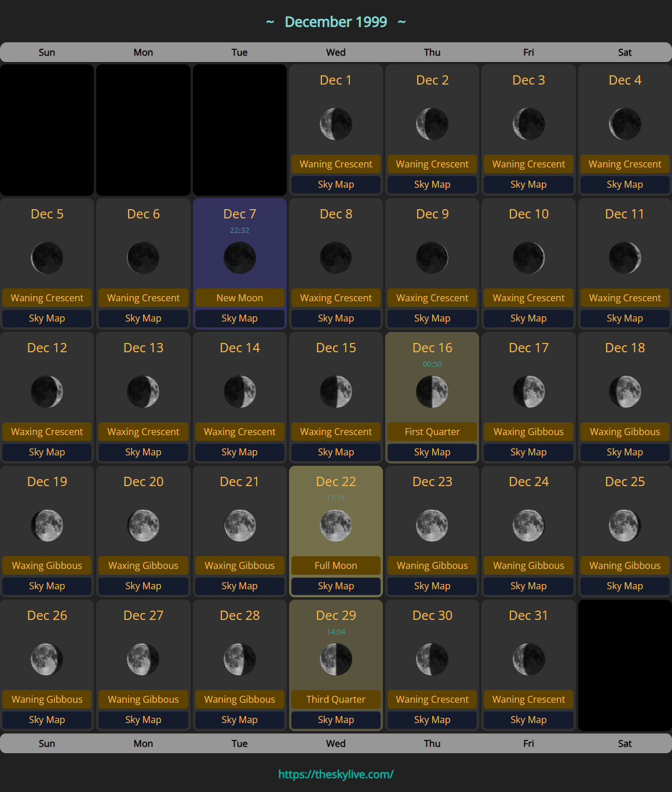Click the Full Moon image on Dec 22
The image size is (672, 792).
335,525
